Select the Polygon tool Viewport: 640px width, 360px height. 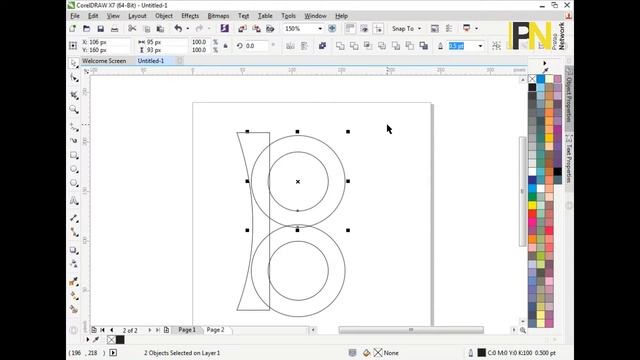(x=74, y=183)
